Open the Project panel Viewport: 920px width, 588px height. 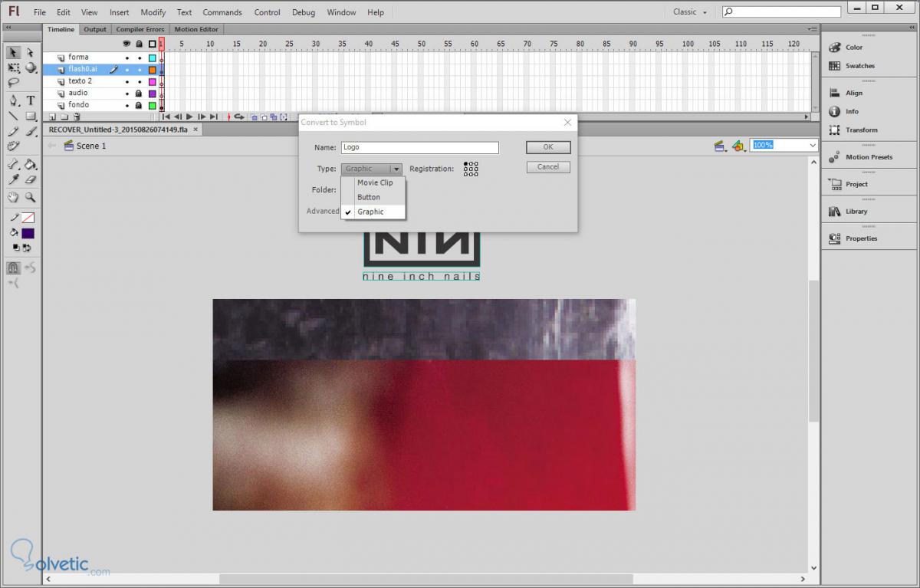[848, 184]
